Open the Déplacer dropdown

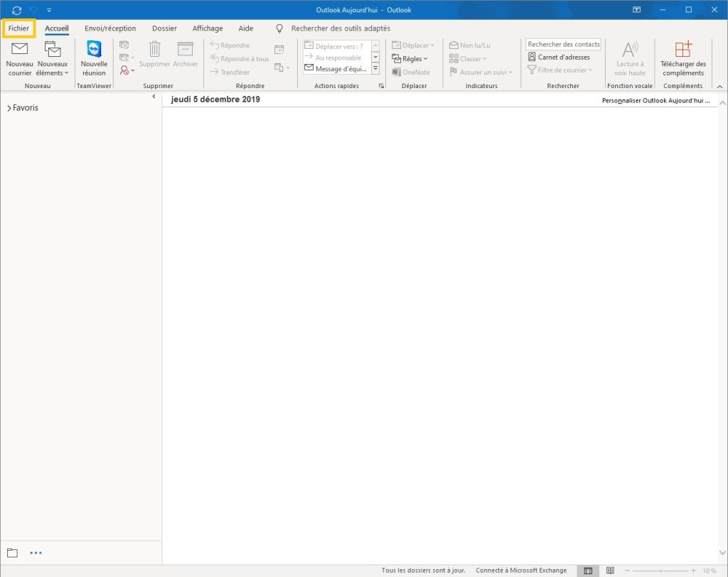413,45
